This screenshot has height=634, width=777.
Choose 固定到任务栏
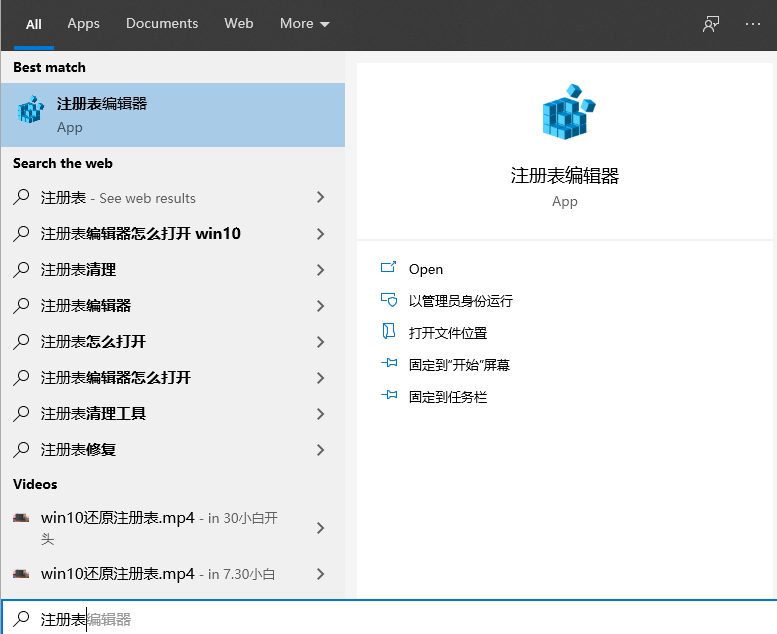point(447,397)
